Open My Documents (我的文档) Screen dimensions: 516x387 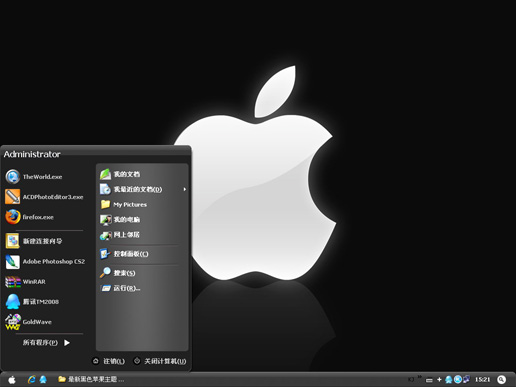click(x=120, y=174)
